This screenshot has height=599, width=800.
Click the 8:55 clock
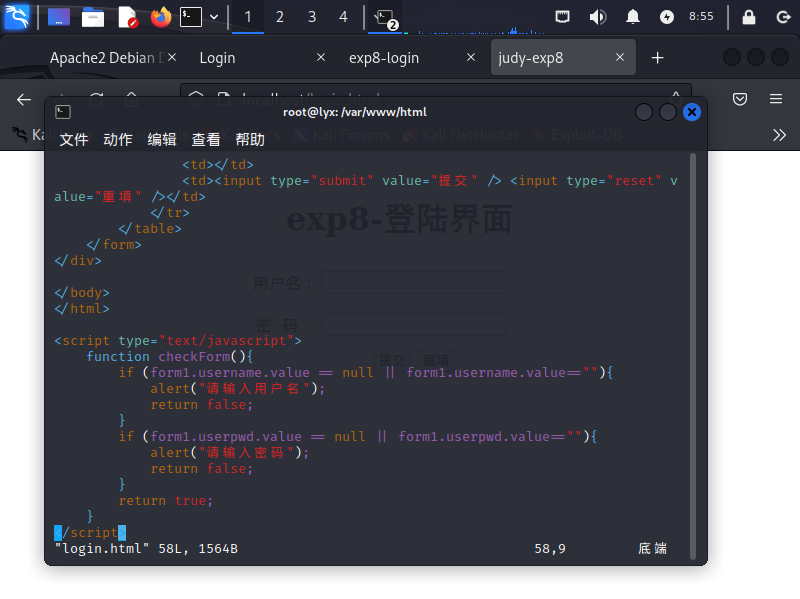click(x=701, y=16)
